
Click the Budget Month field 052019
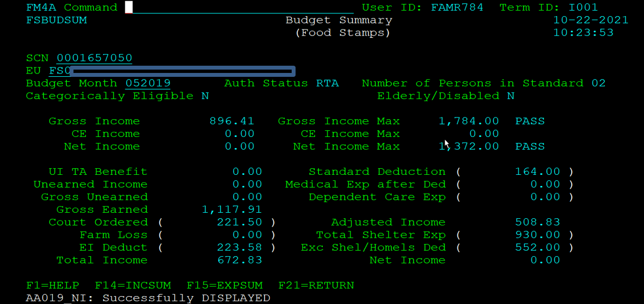[148, 84]
